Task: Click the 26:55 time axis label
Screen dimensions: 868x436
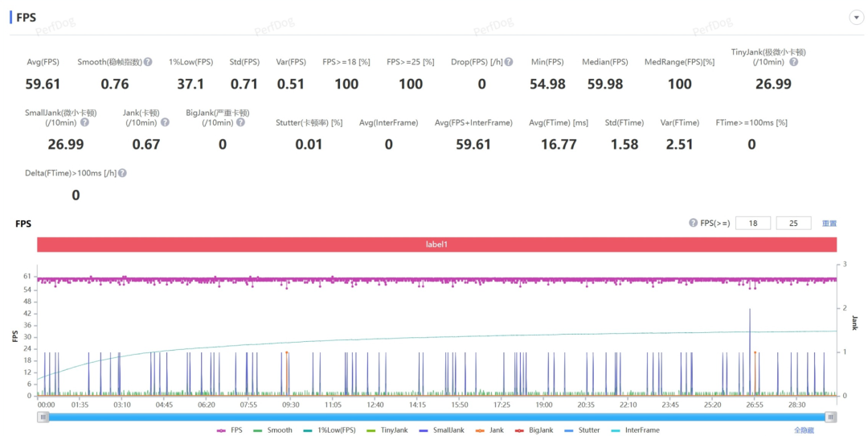Action: (x=755, y=405)
